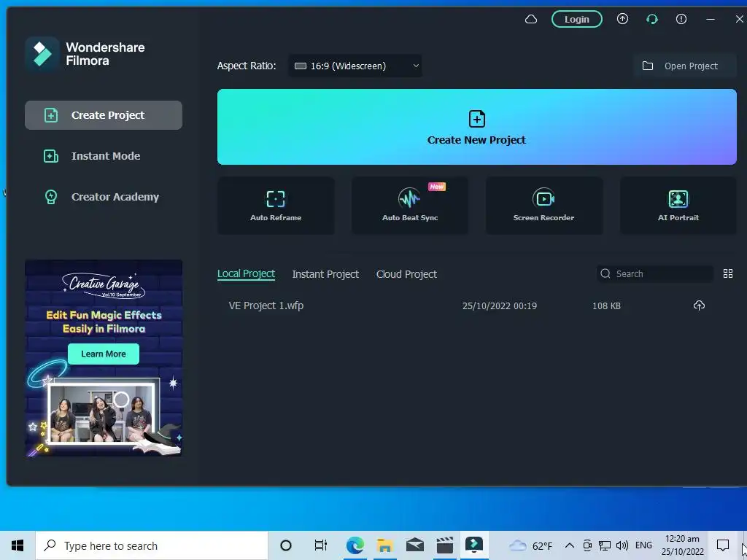
Task: Open the Windows Start menu
Action: (18, 545)
